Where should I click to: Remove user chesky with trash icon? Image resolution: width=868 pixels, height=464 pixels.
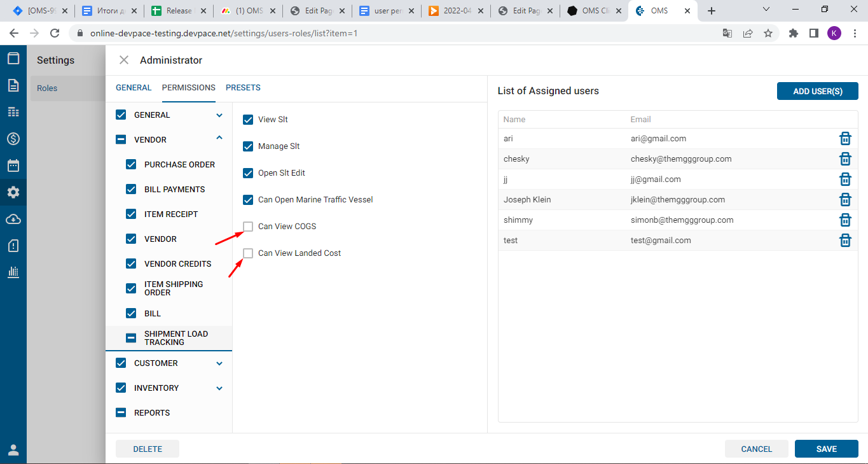click(845, 158)
